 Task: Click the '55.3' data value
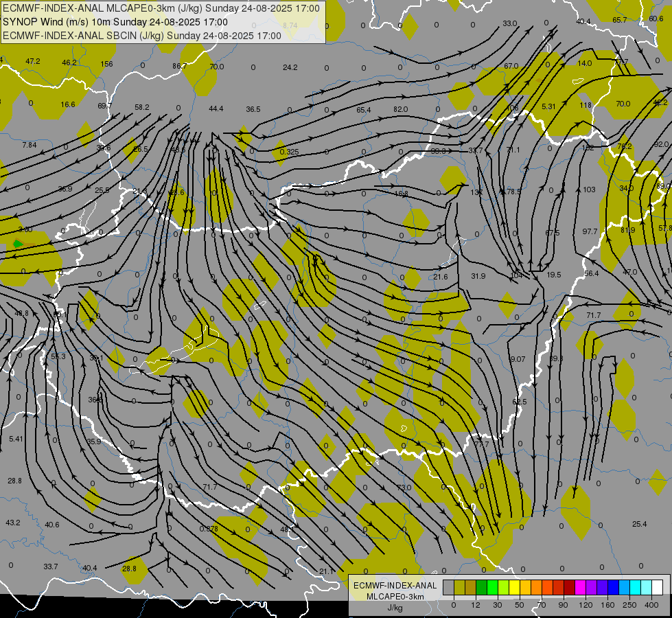58,357
